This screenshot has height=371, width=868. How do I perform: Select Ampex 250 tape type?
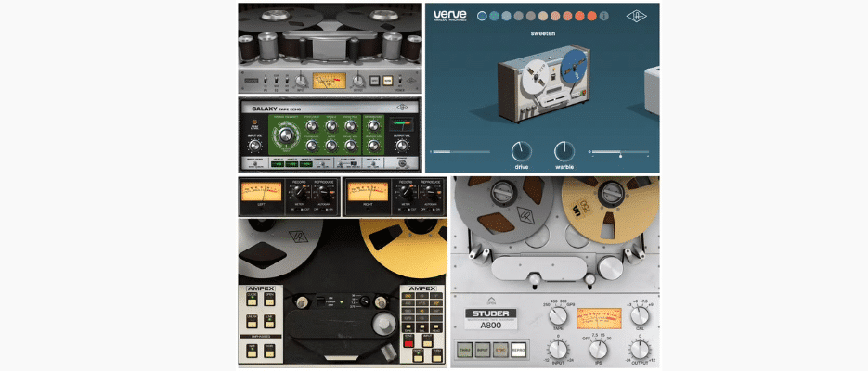(x=408, y=295)
